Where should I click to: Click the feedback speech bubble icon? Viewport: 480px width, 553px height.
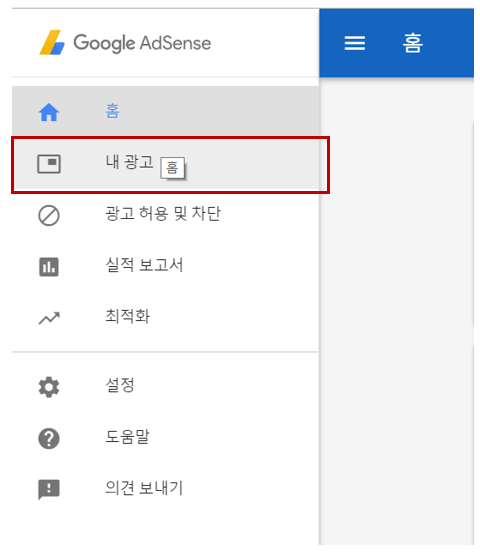[x=49, y=490]
